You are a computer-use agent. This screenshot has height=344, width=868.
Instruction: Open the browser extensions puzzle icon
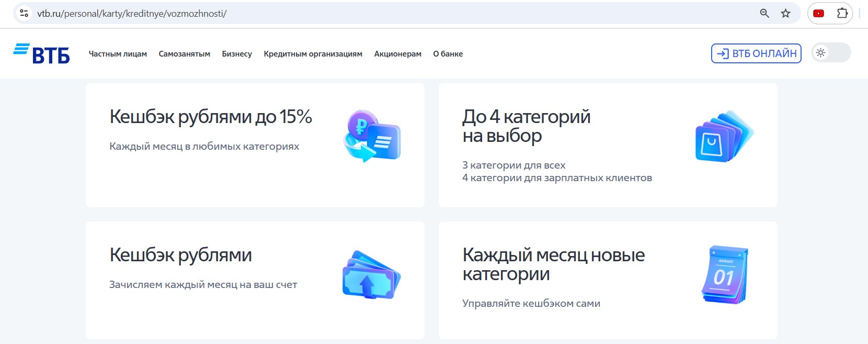842,14
